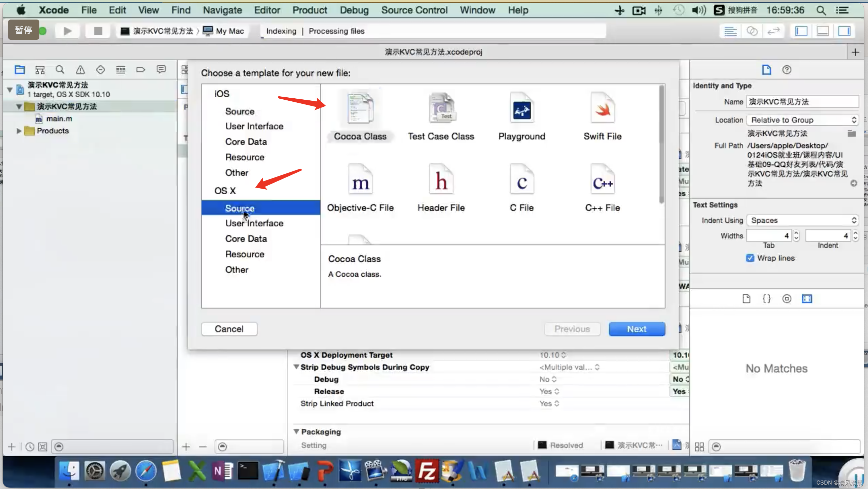868x489 pixels.
Task: Open the Code Snippet library
Action: click(x=767, y=298)
